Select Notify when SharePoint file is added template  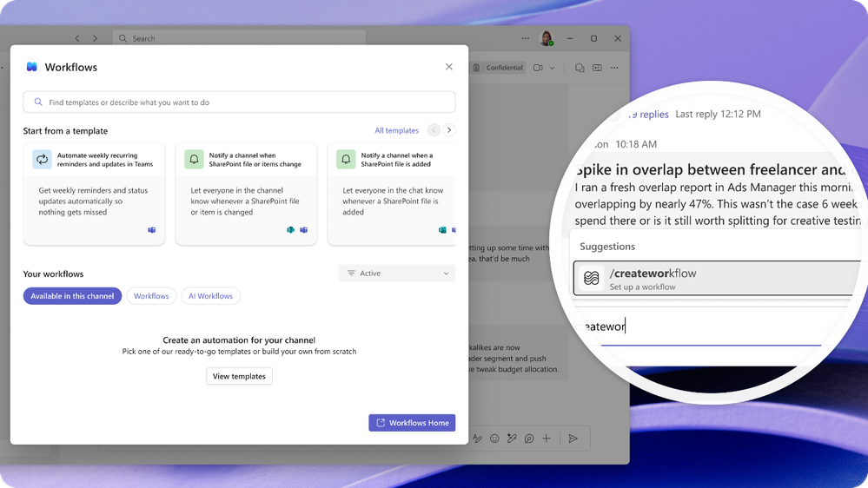(391, 195)
